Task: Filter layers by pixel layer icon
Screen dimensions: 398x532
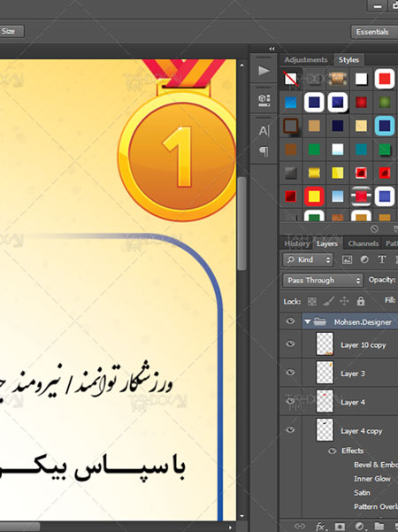Action: coord(347,260)
